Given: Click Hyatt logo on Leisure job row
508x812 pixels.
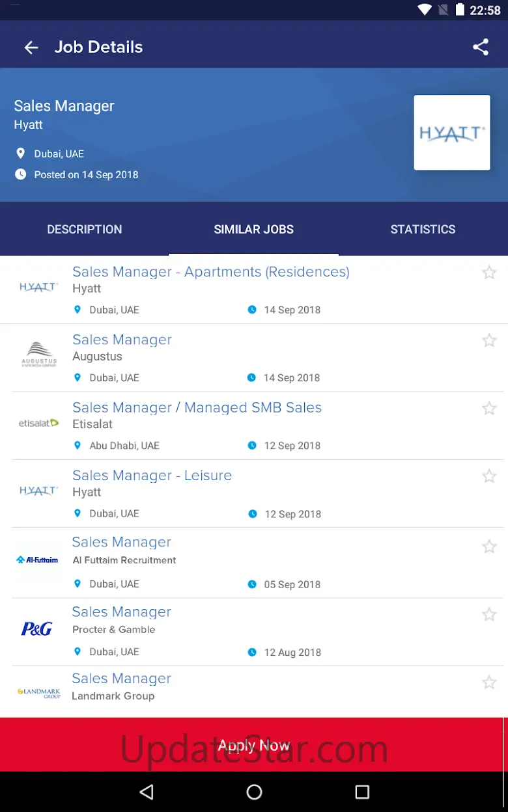Looking at the screenshot, I should 38,491.
